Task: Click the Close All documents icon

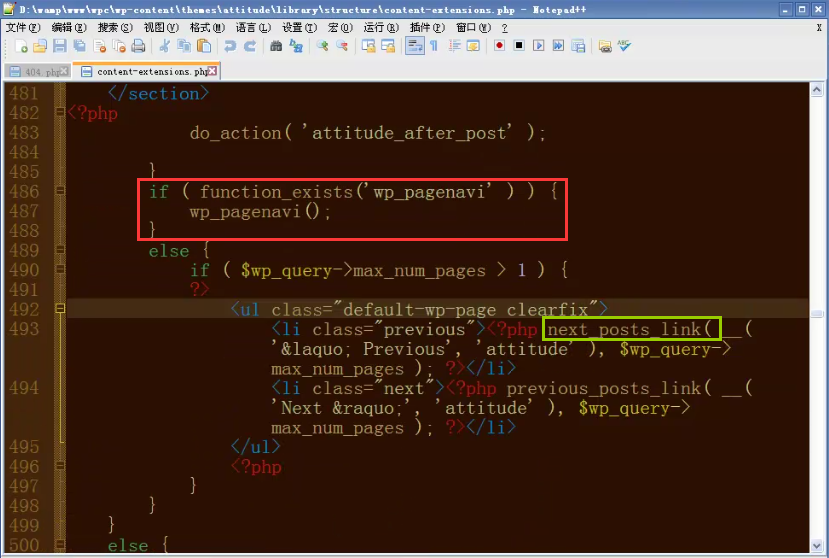Action: (119, 46)
